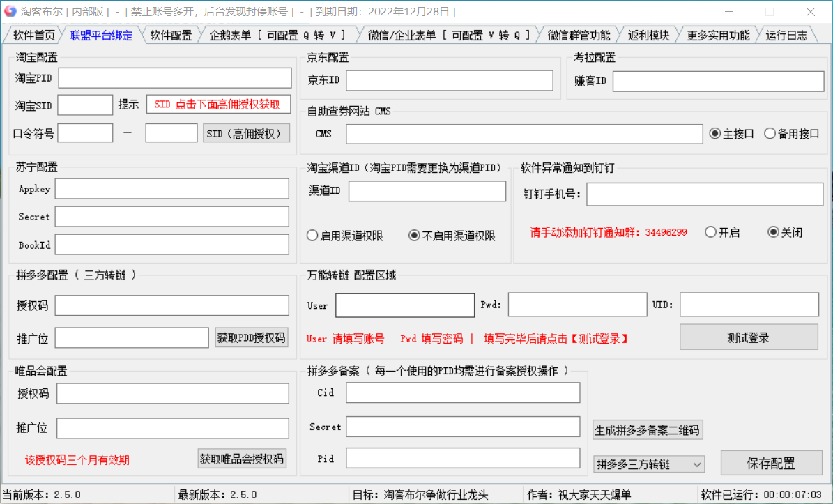Image resolution: width=833 pixels, height=504 pixels.
Task: Focus the 淘宝SID input field
Action: [x=85, y=105]
